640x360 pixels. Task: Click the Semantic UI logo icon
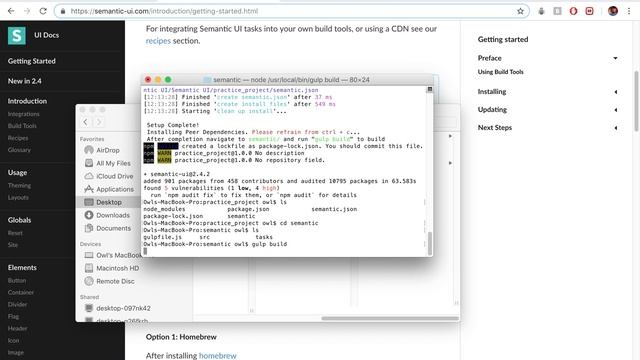point(17,36)
